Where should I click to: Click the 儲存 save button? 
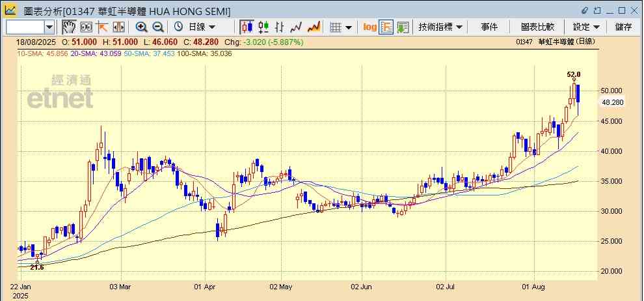tap(623, 27)
